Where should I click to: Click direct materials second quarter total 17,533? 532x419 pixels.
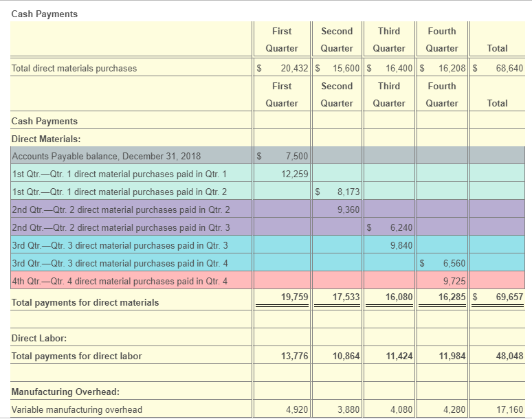[x=346, y=297]
